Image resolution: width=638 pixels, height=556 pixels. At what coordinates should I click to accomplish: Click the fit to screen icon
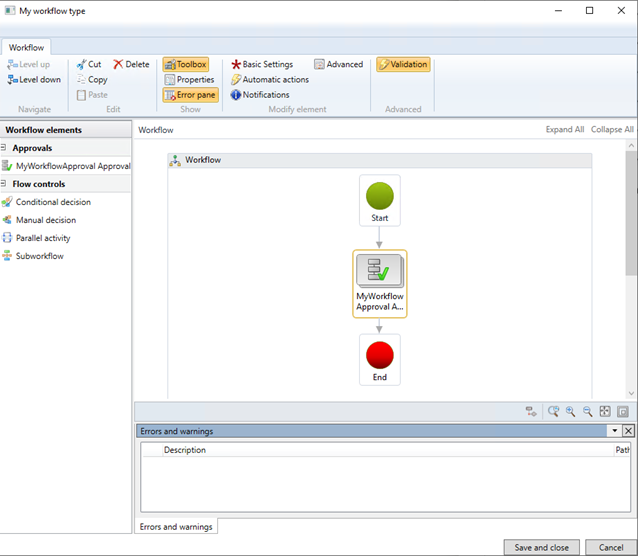pos(605,411)
